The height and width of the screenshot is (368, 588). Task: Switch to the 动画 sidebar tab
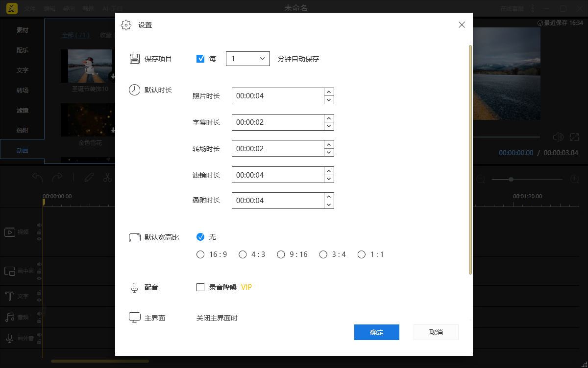[23, 150]
